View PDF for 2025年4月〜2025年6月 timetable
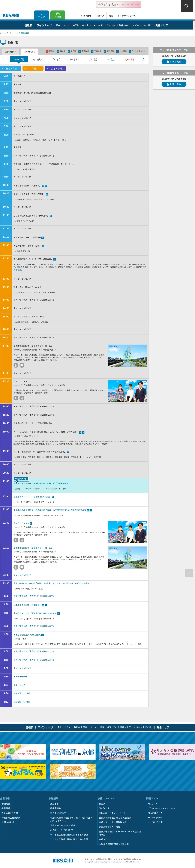Image resolution: width=195 pixels, height=868 pixels. 174,84
